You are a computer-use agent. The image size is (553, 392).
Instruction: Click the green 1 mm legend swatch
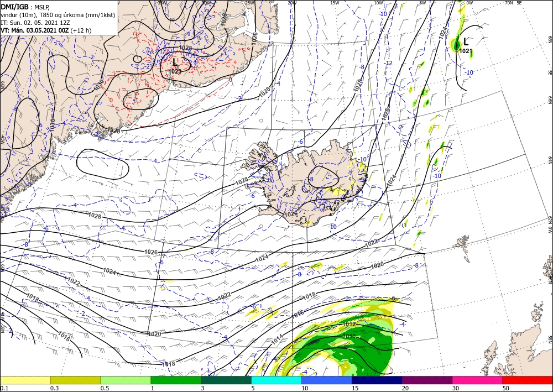click(x=176, y=380)
